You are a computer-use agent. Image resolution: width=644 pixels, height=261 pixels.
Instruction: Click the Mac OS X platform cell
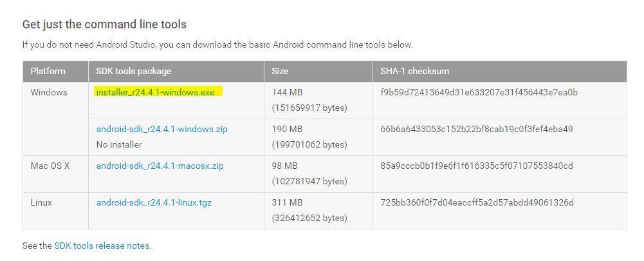coord(50,166)
